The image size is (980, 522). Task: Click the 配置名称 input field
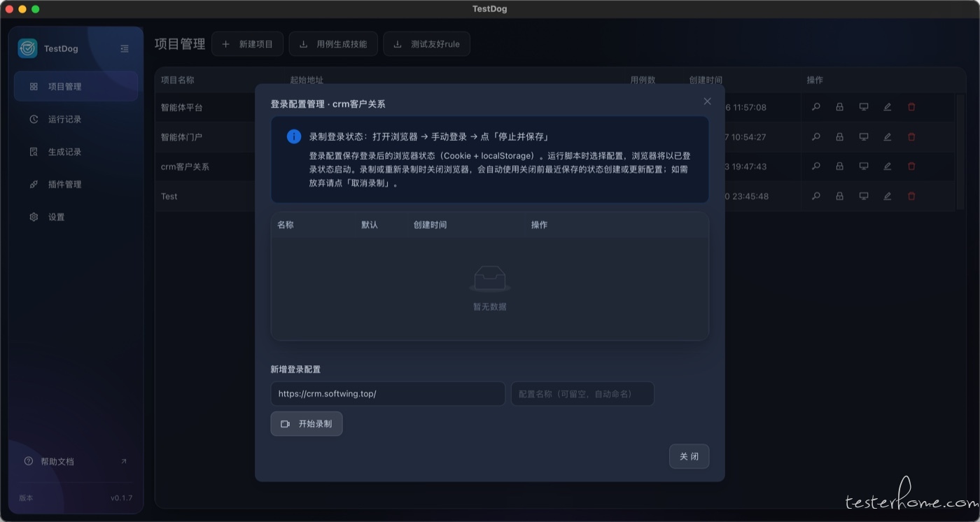(582, 393)
